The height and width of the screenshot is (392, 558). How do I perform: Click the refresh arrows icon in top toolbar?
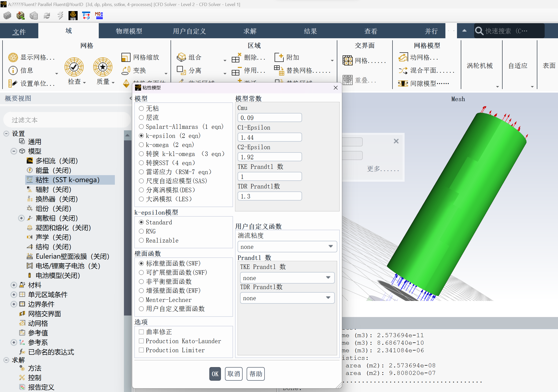coord(47,16)
